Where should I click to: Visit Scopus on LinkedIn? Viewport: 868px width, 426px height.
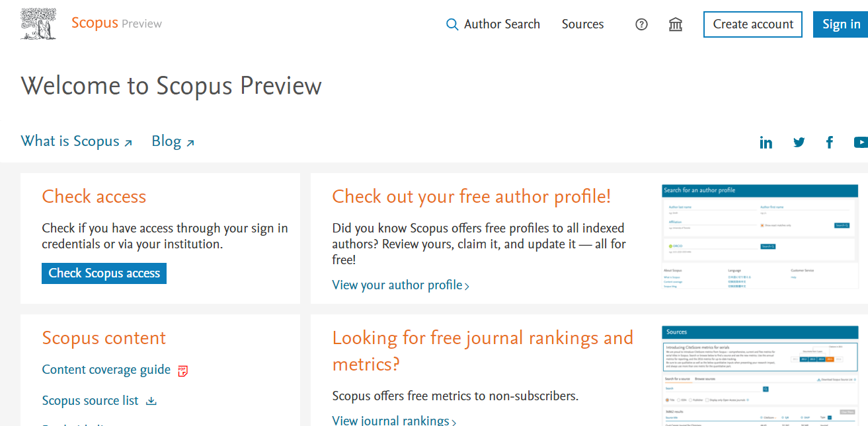pos(766,141)
